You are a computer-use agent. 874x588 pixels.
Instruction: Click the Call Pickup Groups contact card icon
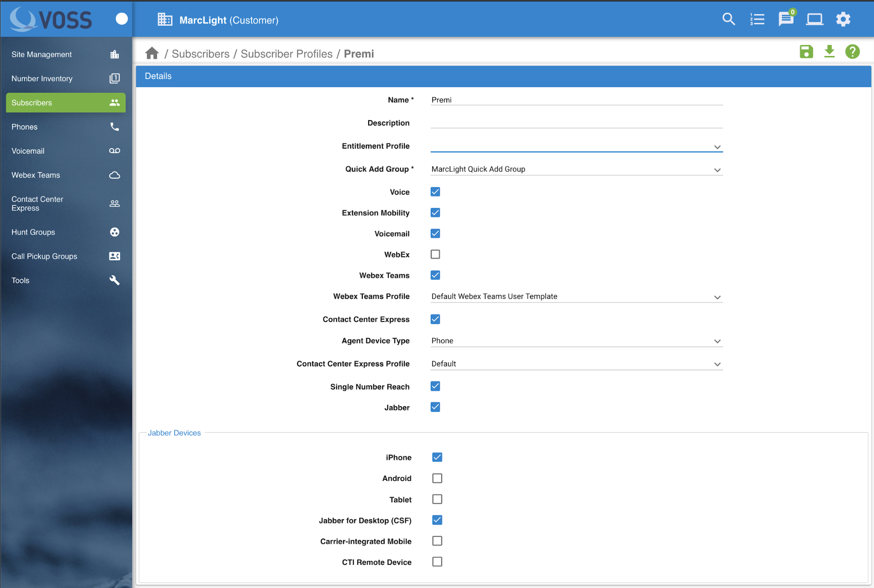pyautogui.click(x=115, y=256)
